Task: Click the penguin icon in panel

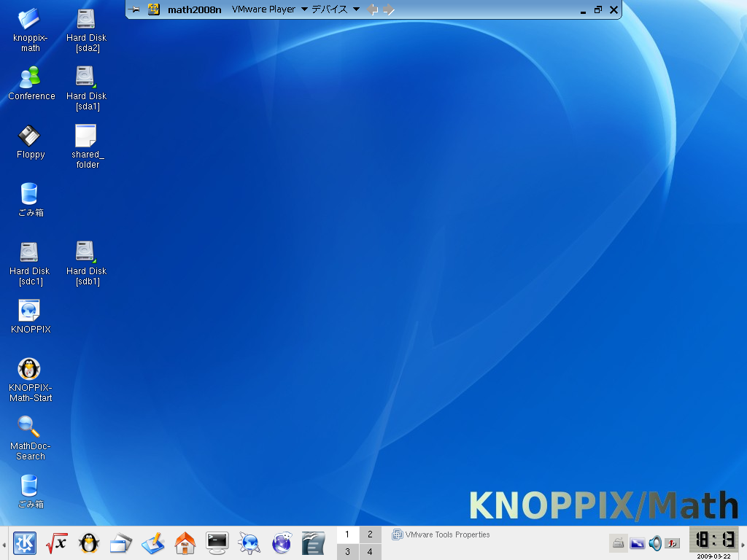Action: pyautogui.click(x=89, y=543)
